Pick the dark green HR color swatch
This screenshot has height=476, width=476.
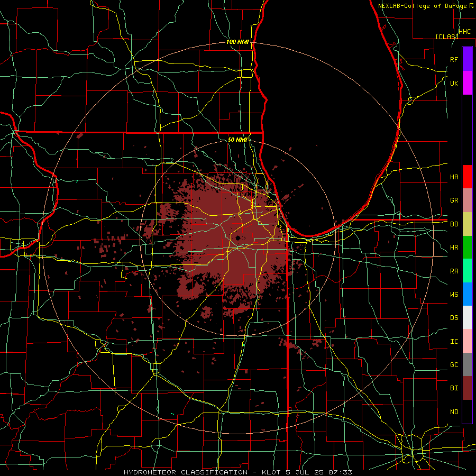tap(467, 247)
